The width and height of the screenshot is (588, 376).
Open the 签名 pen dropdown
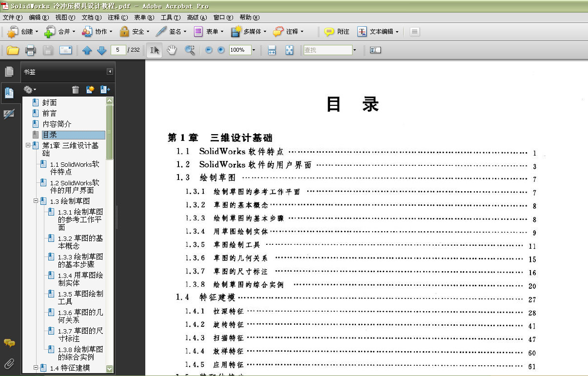coord(171,32)
